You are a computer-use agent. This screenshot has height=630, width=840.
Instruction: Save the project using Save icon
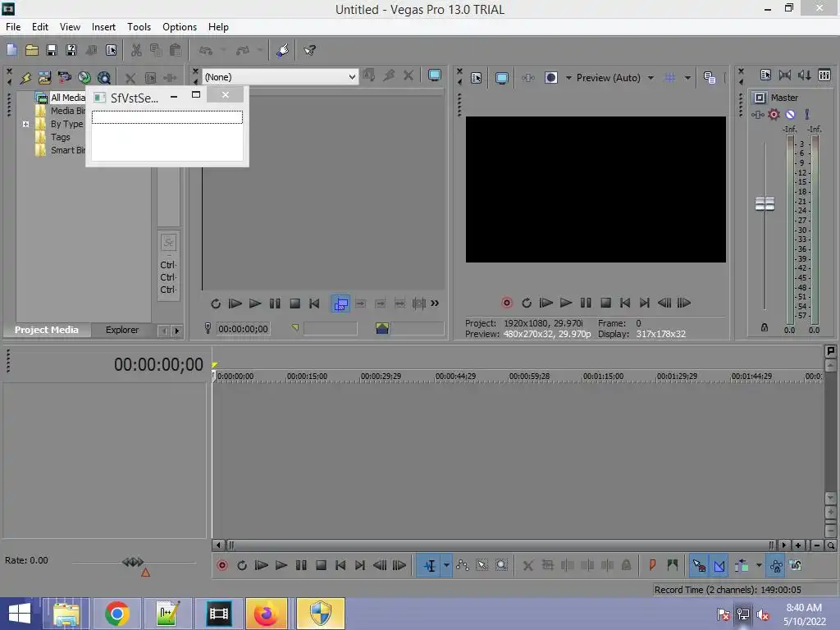pyautogui.click(x=52, y=50)
